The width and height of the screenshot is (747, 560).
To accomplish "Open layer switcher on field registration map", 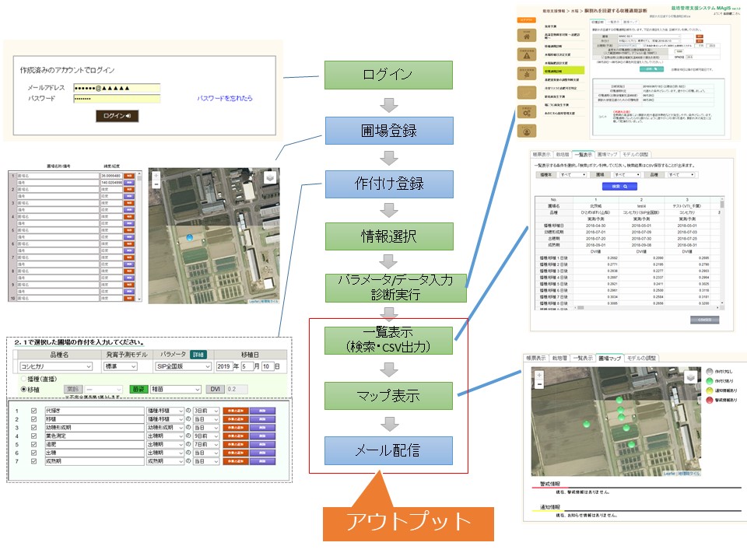I will [x=270, y=177].
